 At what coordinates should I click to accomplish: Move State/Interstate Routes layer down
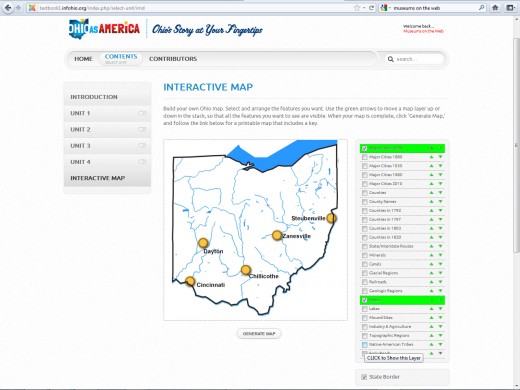[440, 246]
